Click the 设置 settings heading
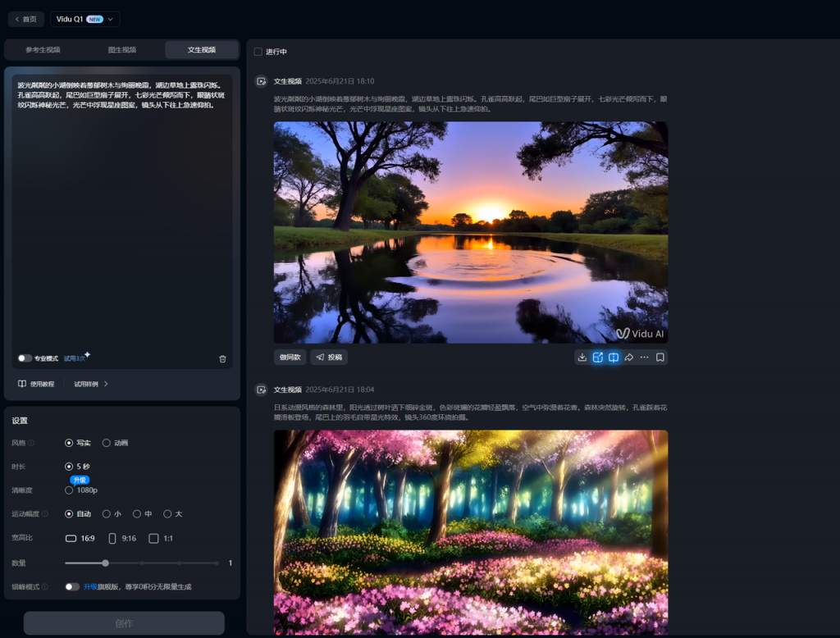840x638 pixels. [20, 421]
